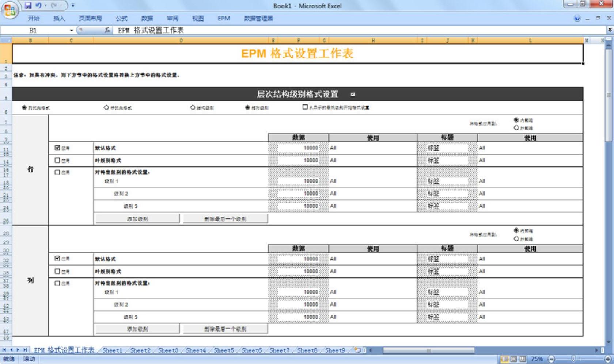Switch to Sheet5 tab
The width and height of the screenshot is (614, 364).
pyautogui.click(x=224, y=350)
